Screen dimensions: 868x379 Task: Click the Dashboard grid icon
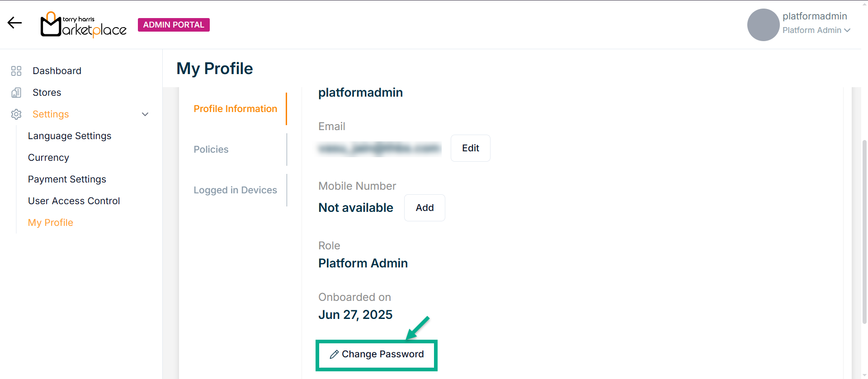[16, 71]
